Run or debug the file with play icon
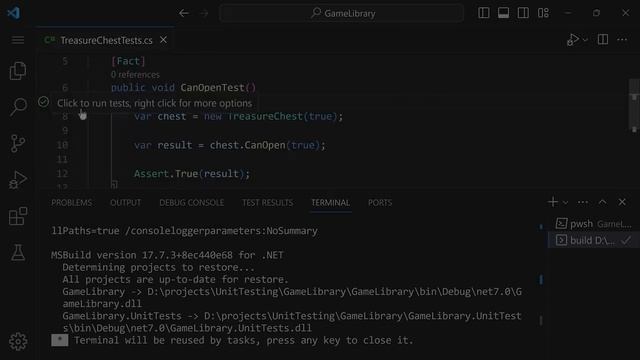640x360 pixels. tap(573, 40)
